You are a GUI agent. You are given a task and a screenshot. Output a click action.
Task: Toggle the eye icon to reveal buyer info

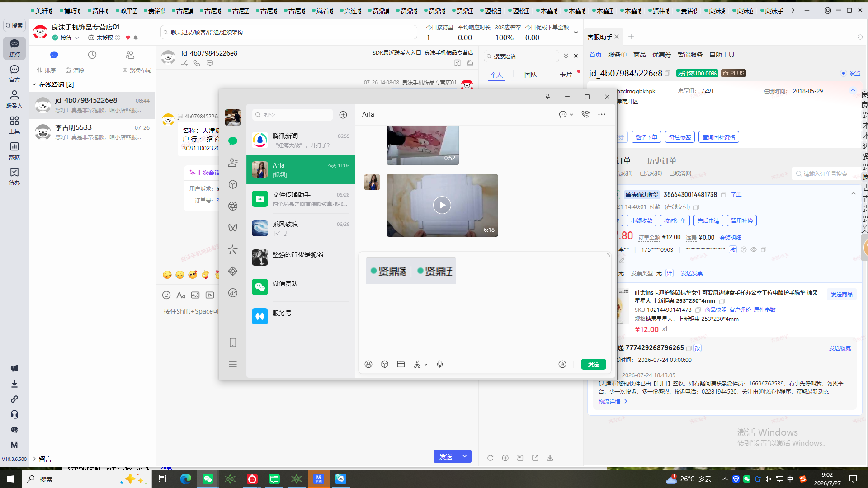pos(754,249)
